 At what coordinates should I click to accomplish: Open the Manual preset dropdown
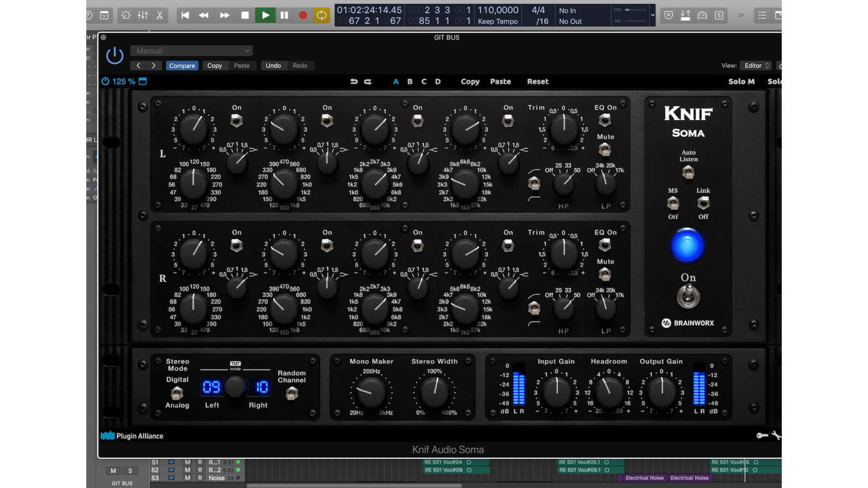pyautogui.click(x=191, y=50)
